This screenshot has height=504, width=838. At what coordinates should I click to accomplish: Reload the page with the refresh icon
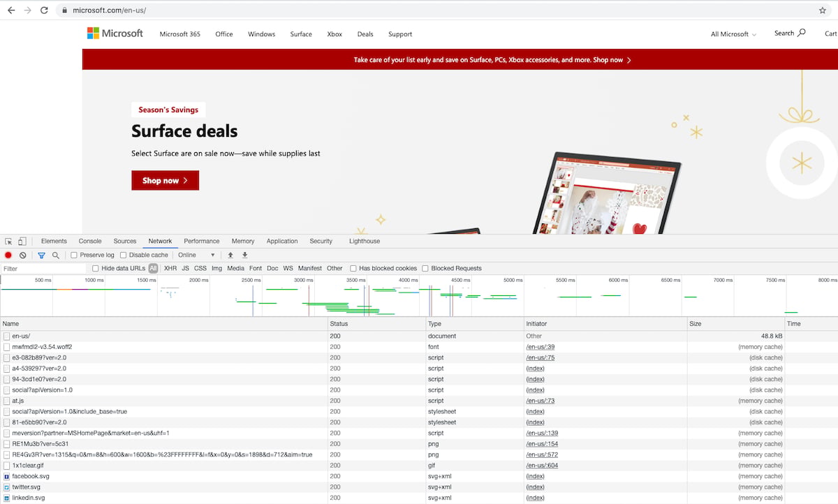[x=45, y=10]
